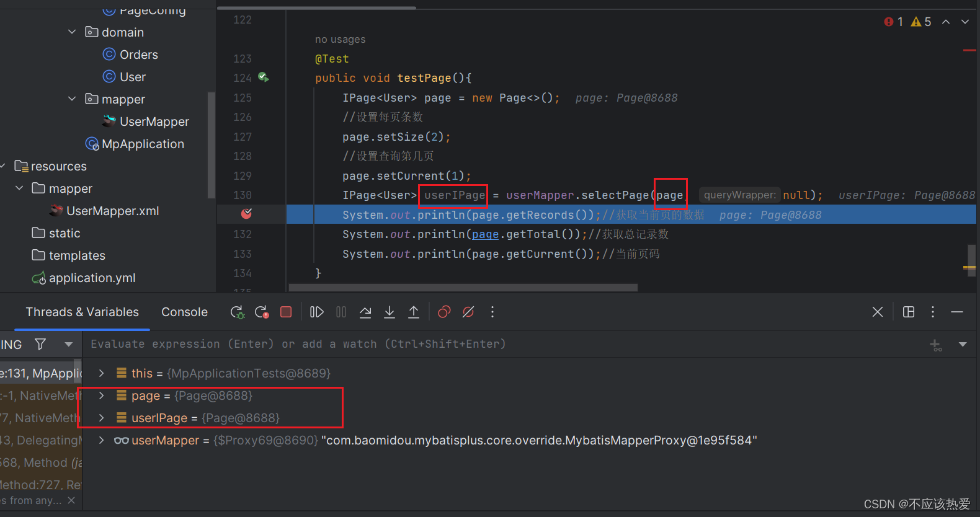Click the warning indicator showing 5

point(921,22)
